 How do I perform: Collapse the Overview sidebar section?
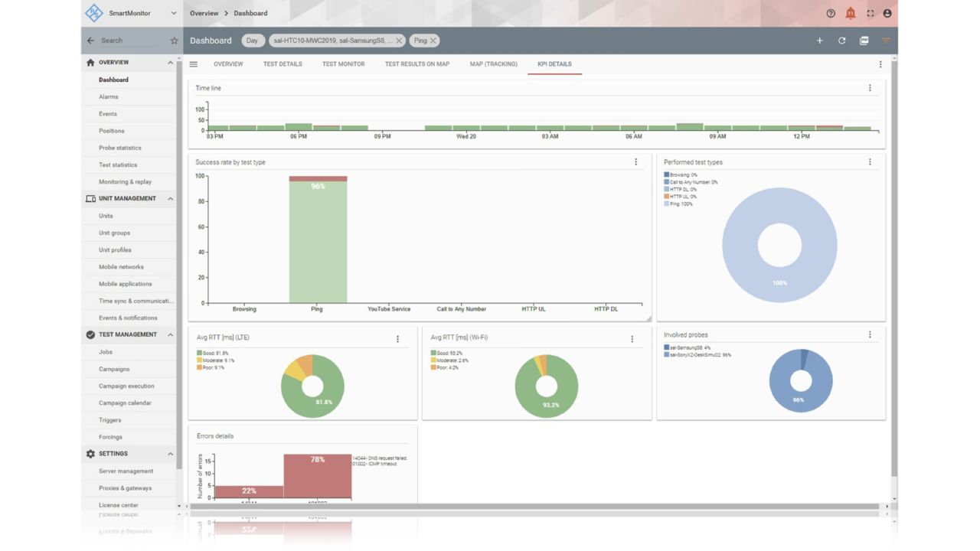[x=170, y=63]
